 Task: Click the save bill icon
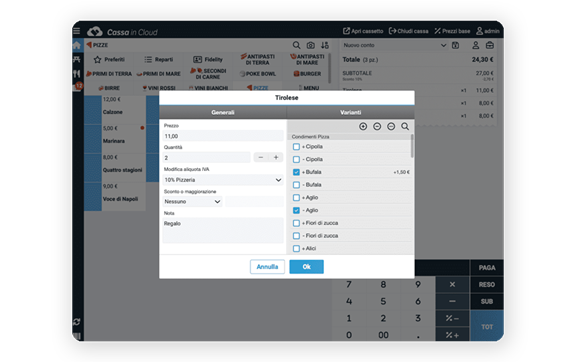tap(456, 45)
